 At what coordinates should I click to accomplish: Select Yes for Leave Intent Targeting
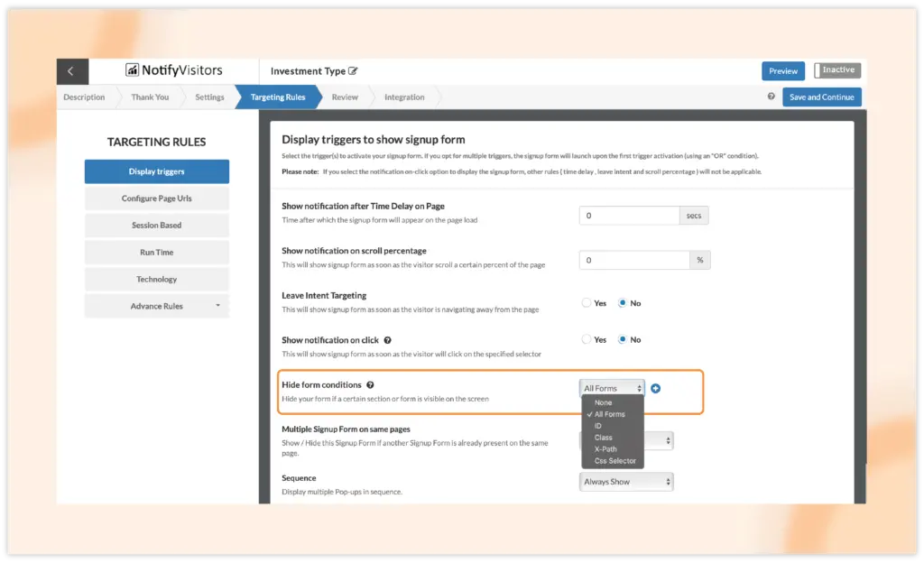[x=587, y=303]
